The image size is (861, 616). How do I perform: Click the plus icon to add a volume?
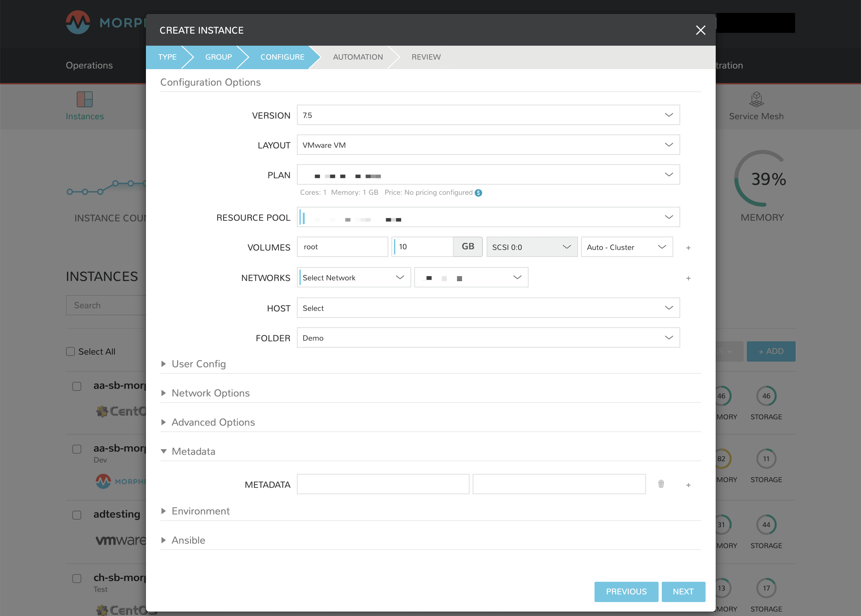688,248
